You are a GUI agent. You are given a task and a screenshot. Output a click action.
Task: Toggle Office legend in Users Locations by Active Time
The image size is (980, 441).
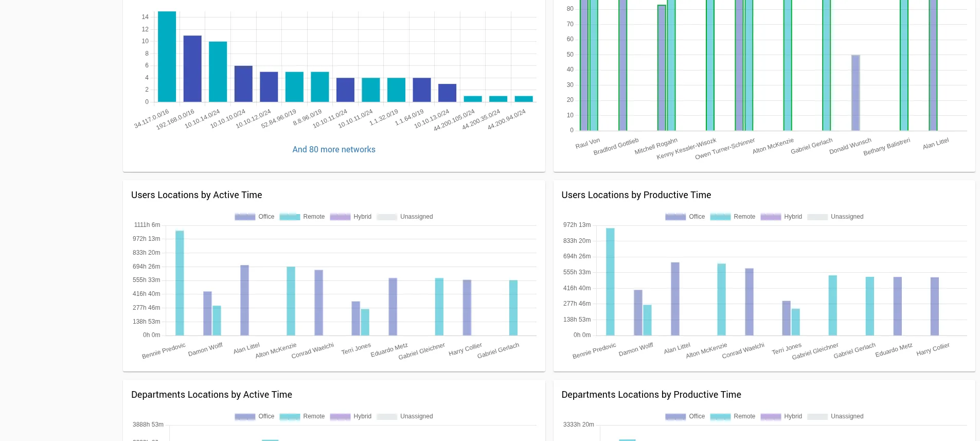[x=255, y=217]
